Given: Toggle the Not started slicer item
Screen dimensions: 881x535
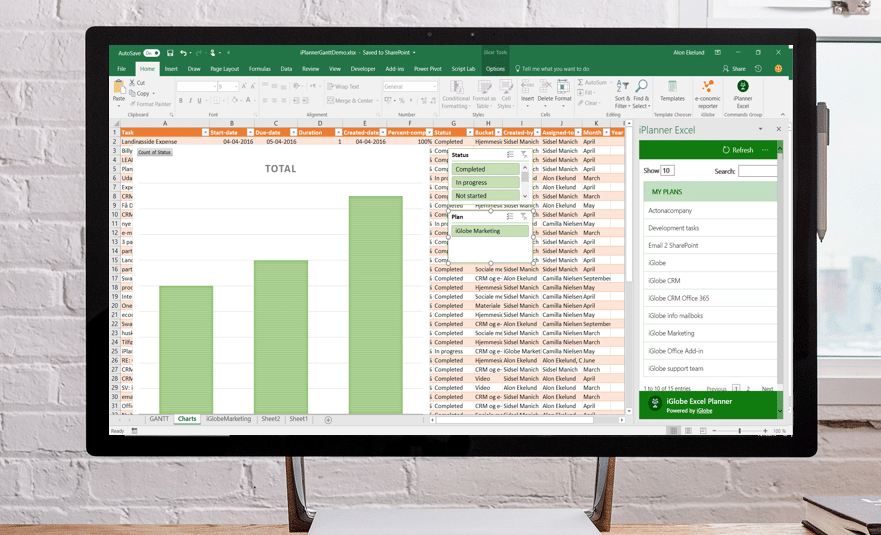Looking at the screenshot, I should point(485,196).
